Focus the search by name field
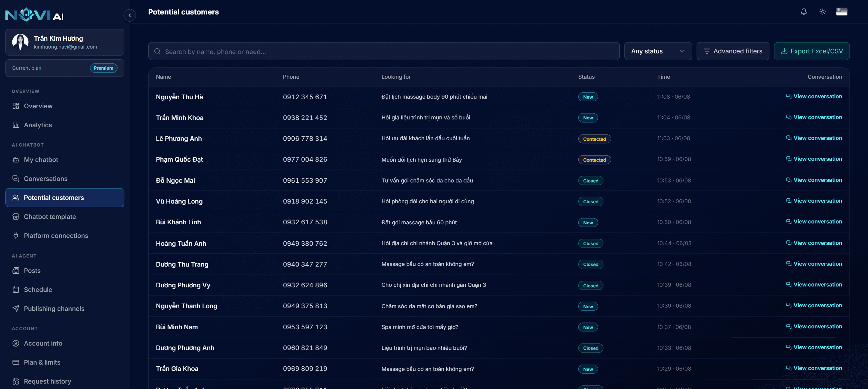868x389 pixels. coord(383,51)
